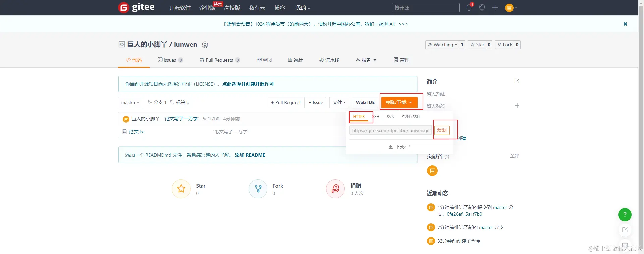This screenshot has height=254, width=644.
Task: Click 点此选择并创建开源许可 link
Action: coord(248,84)
